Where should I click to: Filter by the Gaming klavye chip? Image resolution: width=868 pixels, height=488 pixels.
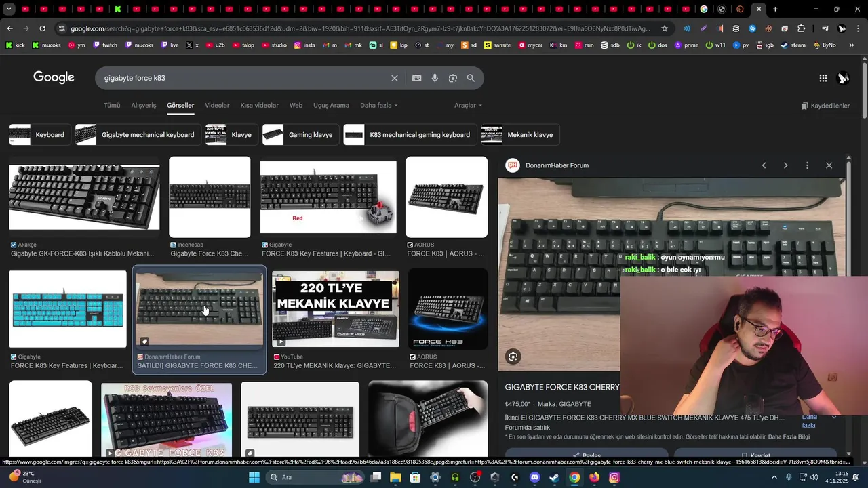pyautogui.click(x=300, y=135)
